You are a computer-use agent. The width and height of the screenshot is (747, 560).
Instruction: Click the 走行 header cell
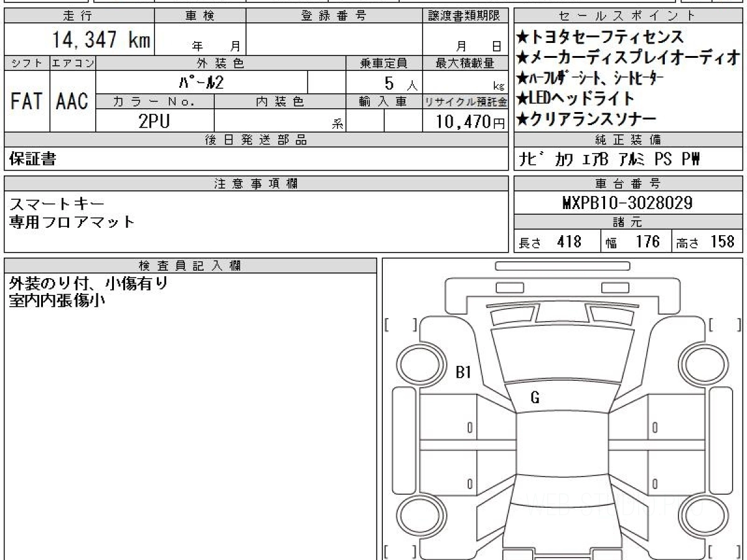pyautogui.click(x=78, y=16)
